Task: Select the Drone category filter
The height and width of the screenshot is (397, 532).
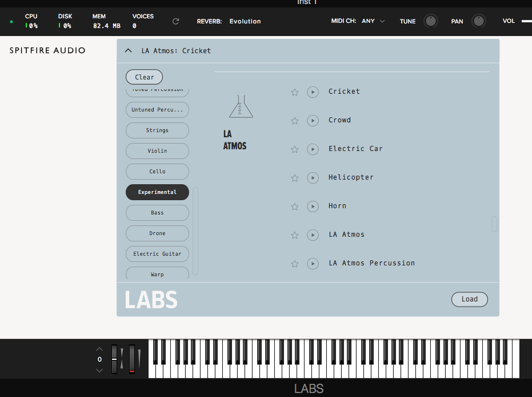Action: coord(157,233)
